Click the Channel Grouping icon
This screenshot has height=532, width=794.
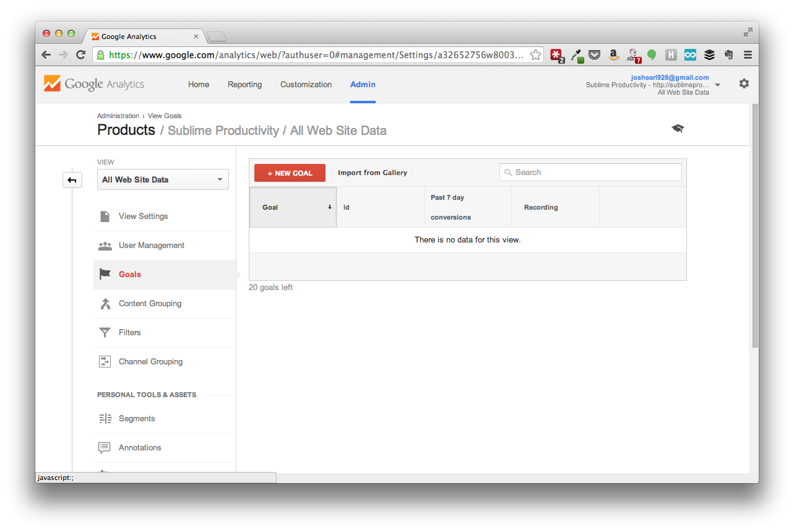[105, 362]
